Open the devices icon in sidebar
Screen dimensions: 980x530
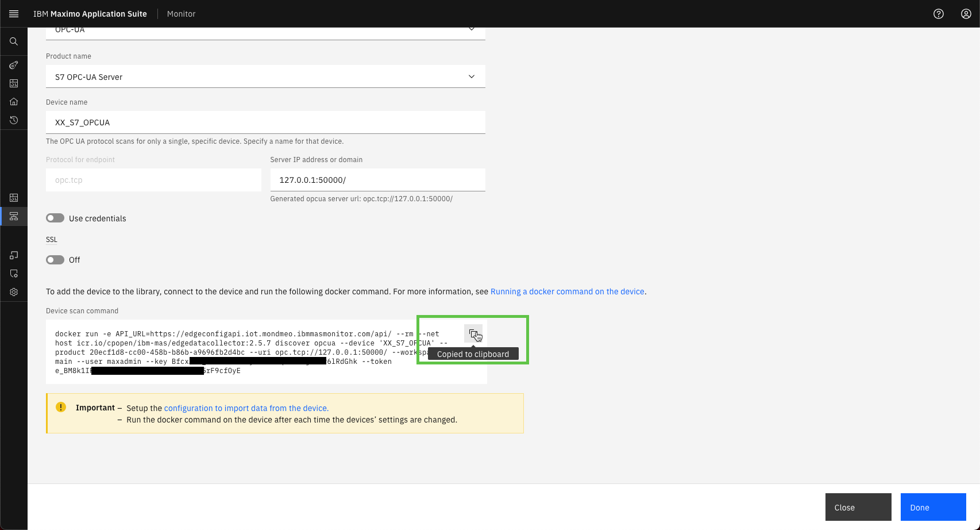[x=14, y=255]
